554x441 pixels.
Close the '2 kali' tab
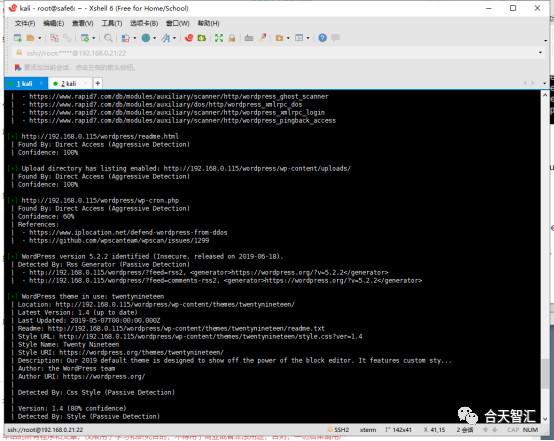[86, 83]
